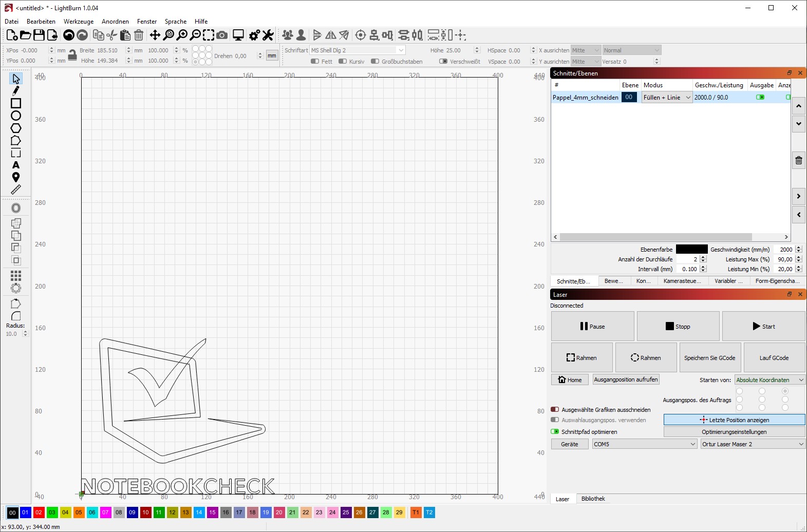Click the Start laser button

(x=764, y=326)
